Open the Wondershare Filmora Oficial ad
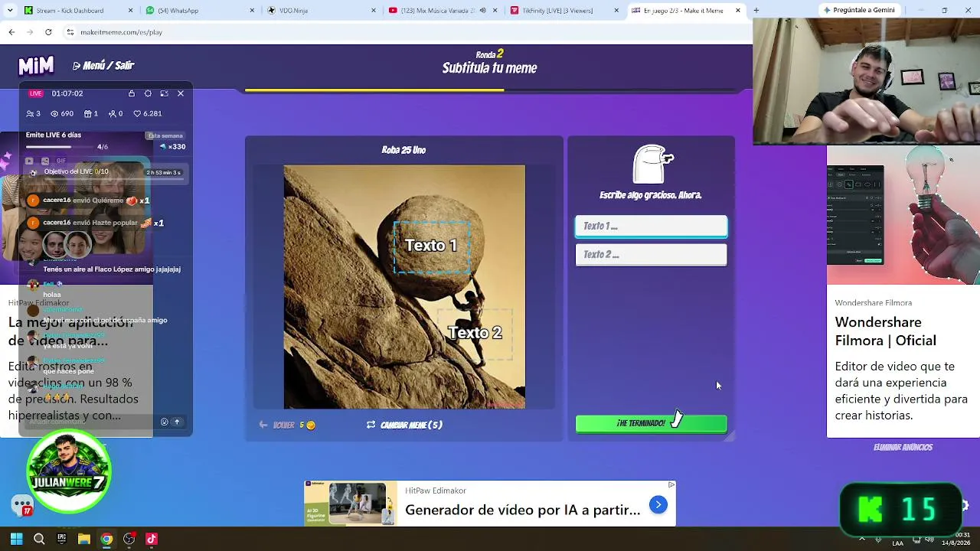Screen dimensions: 980x551 (x=885, y=331)
